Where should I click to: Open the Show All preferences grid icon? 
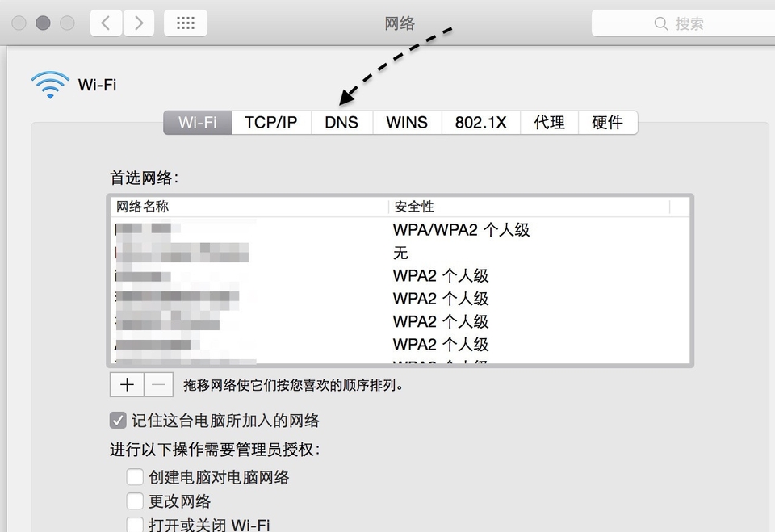[x=185, y=23]
